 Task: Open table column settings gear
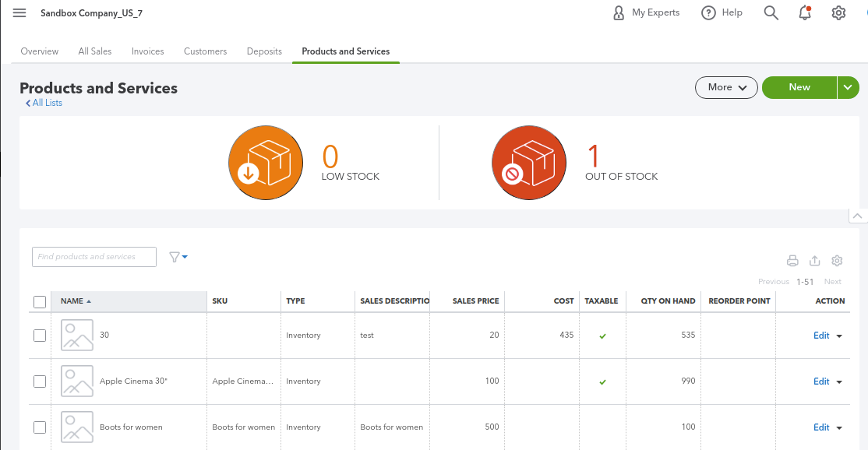pos(837,260)
